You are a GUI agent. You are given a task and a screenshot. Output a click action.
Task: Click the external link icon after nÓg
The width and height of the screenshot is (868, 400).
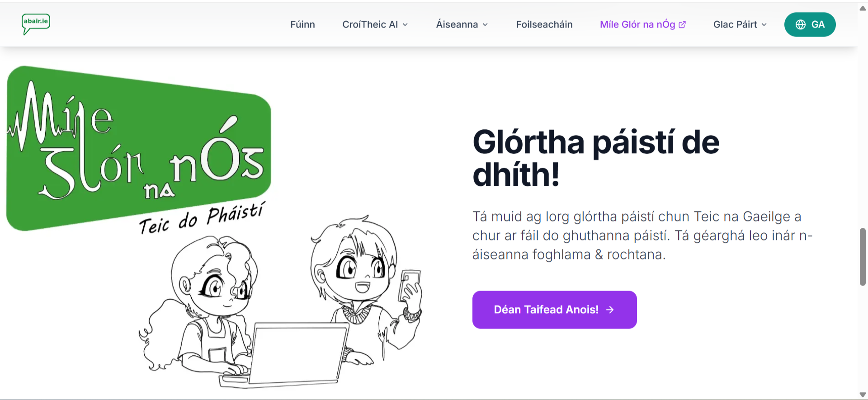[682, 25]
